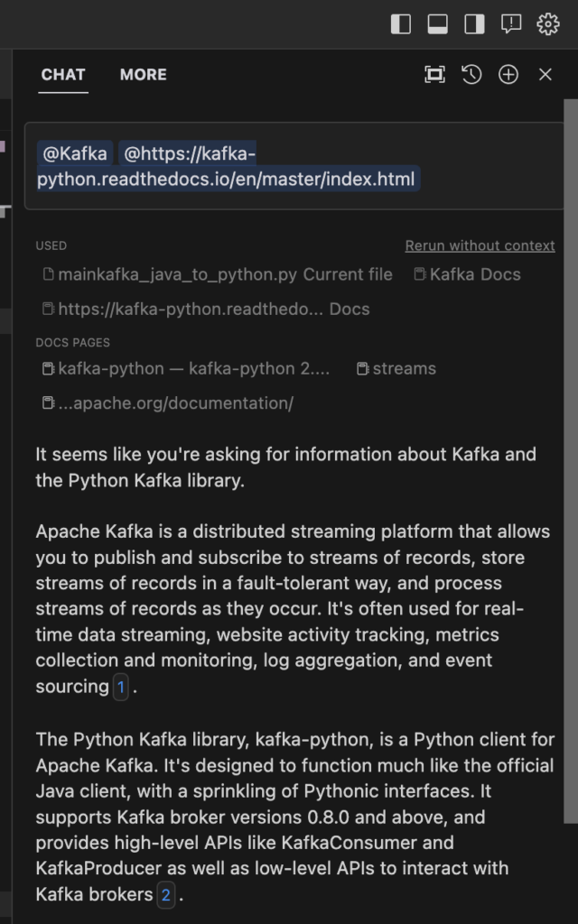Open the settings gear icon
The image size is (578, 924).
click(548, 24)
